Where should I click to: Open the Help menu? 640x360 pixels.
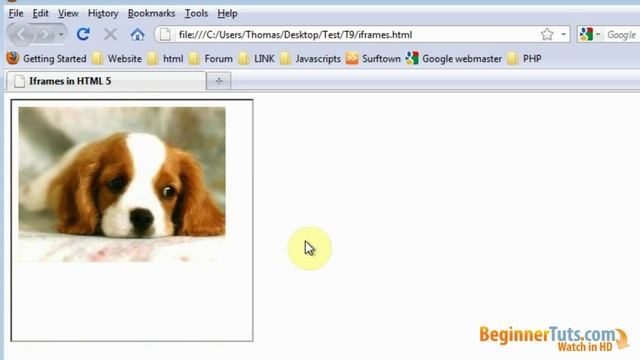(x=227, y=13)
